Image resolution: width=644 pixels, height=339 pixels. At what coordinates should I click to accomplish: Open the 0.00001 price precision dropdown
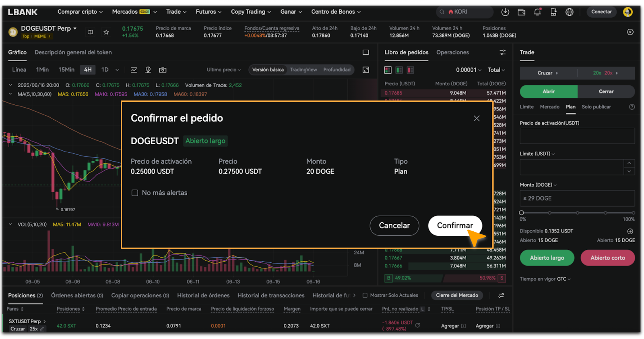point(469,70)
